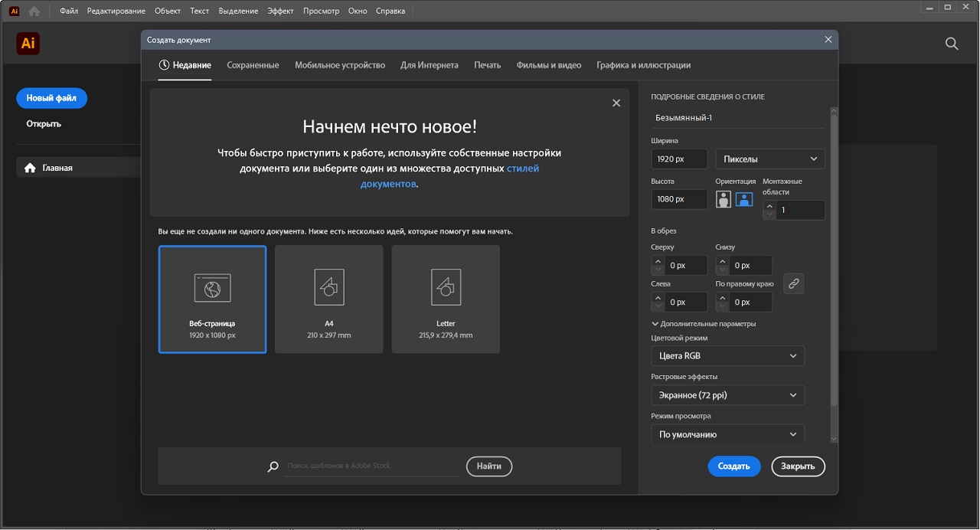Close the 'Начнем нечто новое' banner
Image resolution: width=980 pixels, height=530 pixels.
point(616,103)
